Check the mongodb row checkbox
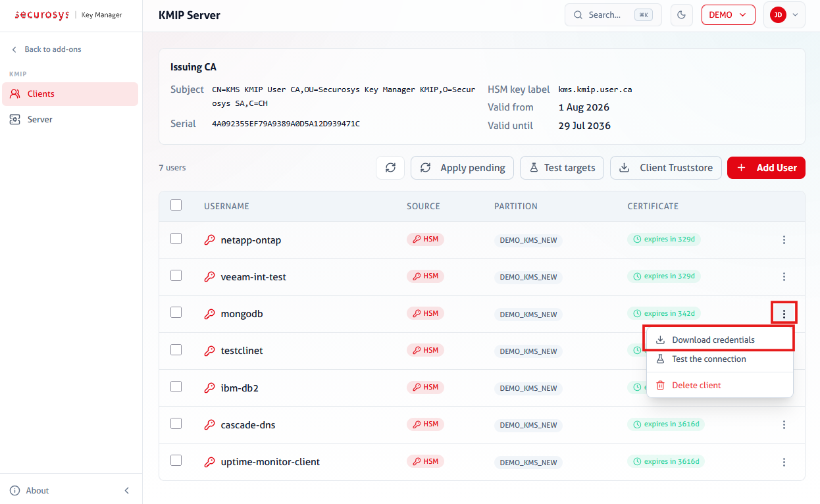820x504 pixels. pos(176,313)
